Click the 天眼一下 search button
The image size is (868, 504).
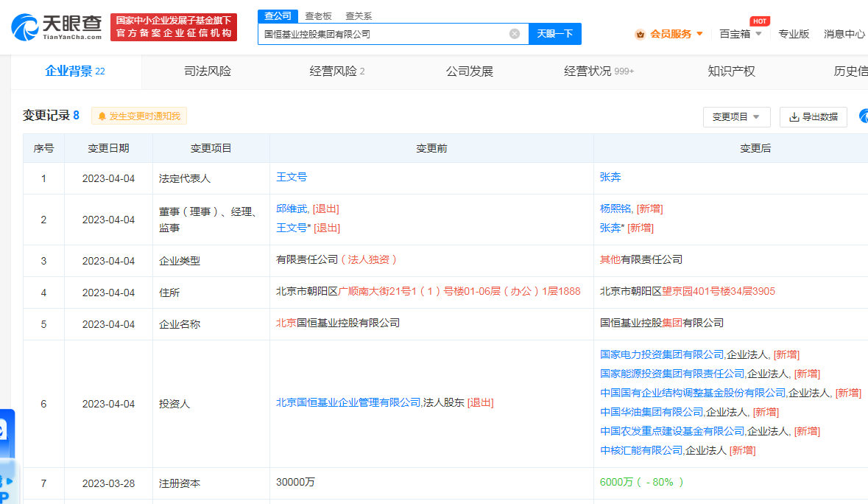tap(554, 34)
